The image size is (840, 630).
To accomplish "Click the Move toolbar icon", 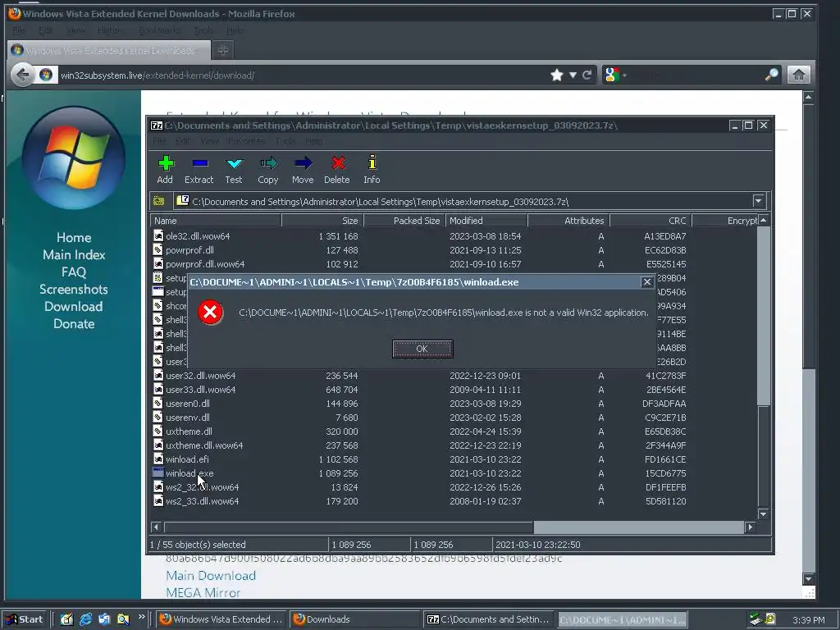I will [x=303, y=169].
